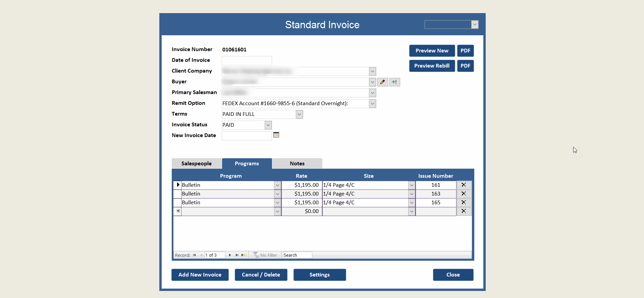Click the No Filter indicator
Image resolution: width=644 pixels, height=298 pixels.
(265, 255)
